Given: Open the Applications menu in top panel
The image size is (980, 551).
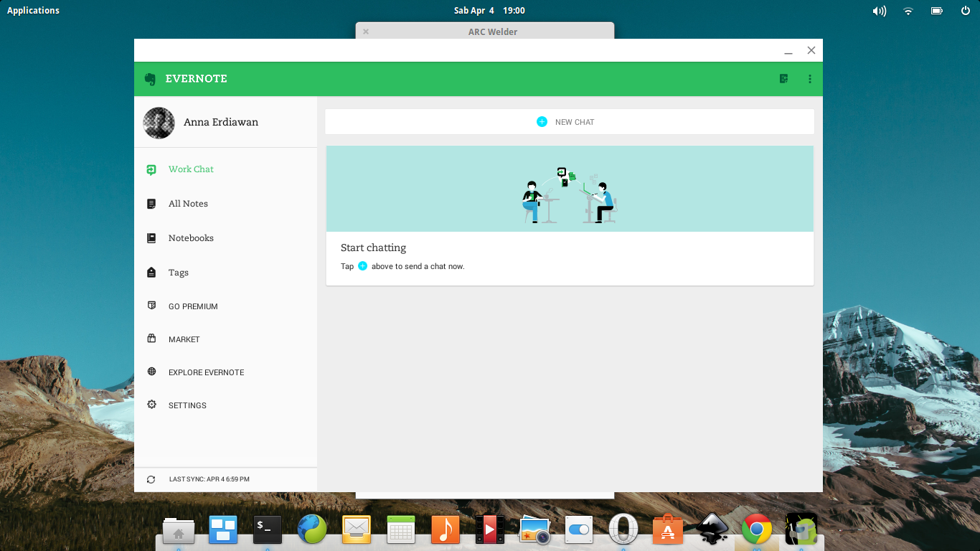Looking at the screenshot, I should [x=33, y=11].
